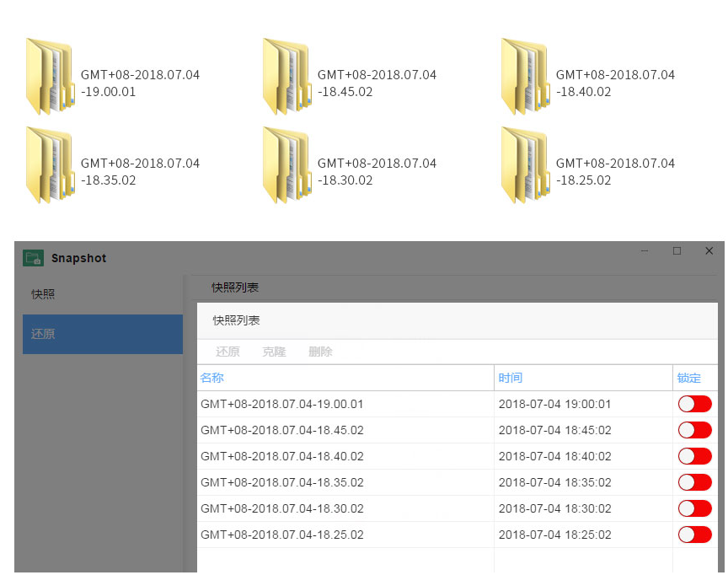Click the 还原 restore toolbar button

(x=227, y=352)
